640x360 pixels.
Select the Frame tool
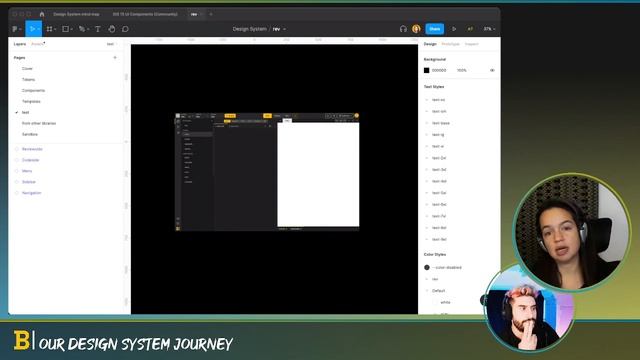click(49, 29)
